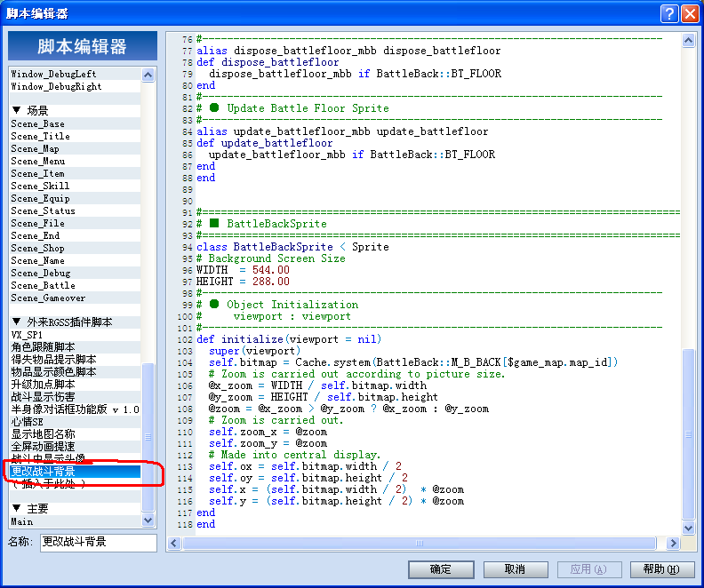Click the horizontal scroll left arrow
Image resolution: width=704 pixels, height=588 pixels.
coord(173,544)
